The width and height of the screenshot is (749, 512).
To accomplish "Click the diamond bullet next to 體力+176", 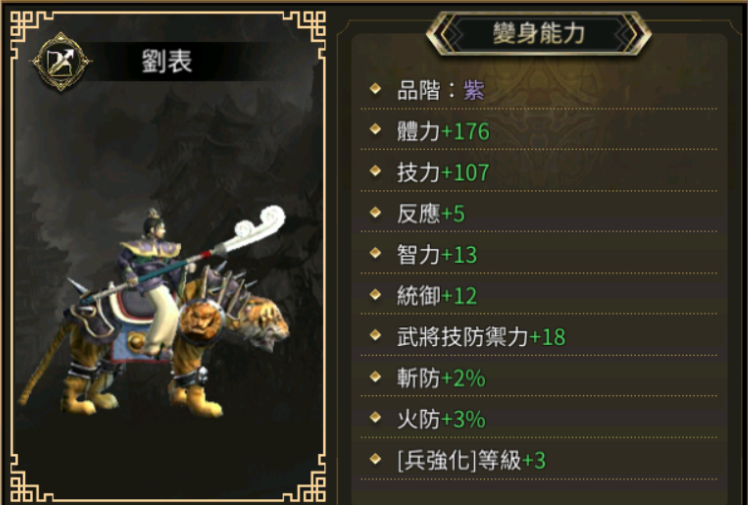I will click(375, 129).
